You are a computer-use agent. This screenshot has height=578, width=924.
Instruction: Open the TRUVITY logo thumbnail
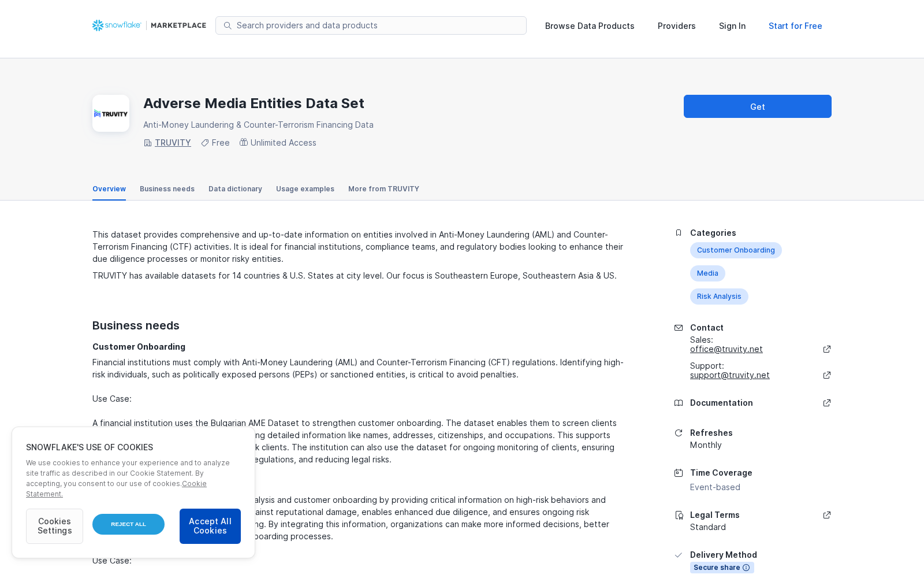tap(111, 113)
